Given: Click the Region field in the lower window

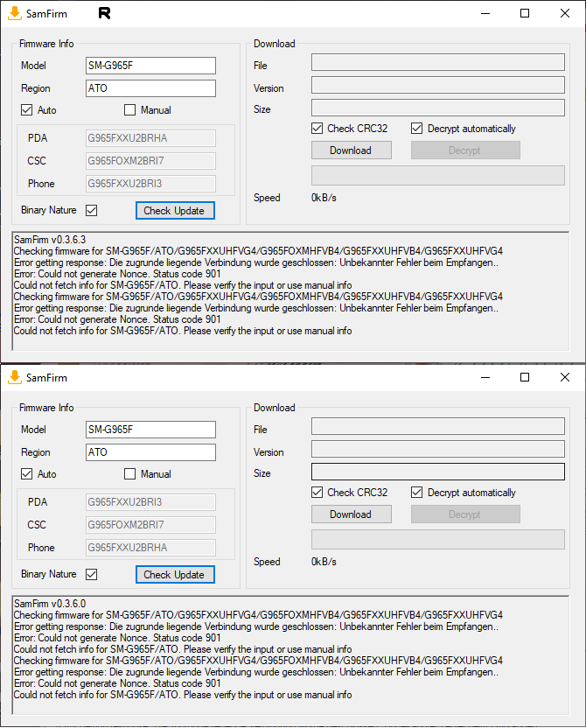Looking at the screenshot, I should coord(150,452).
